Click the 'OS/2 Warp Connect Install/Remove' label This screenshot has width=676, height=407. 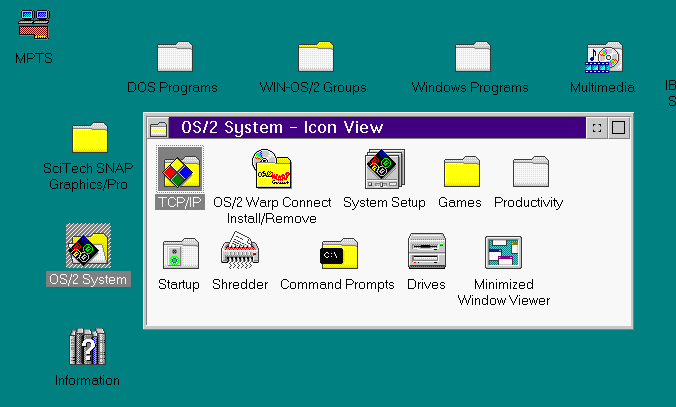point(272,210)
